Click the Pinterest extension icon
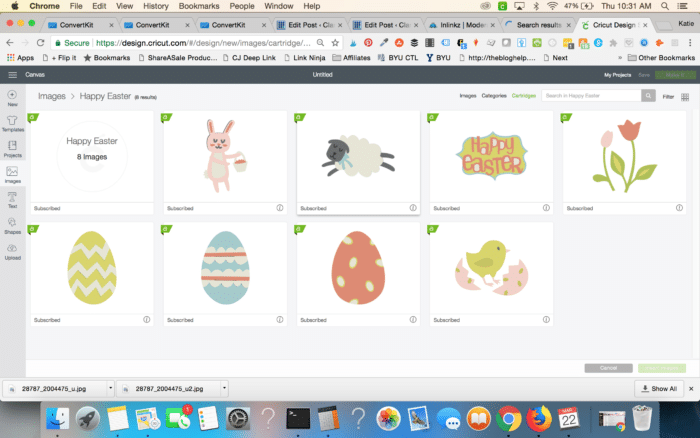This screenshot has height=438, width=700. click(x=368, y=43)
